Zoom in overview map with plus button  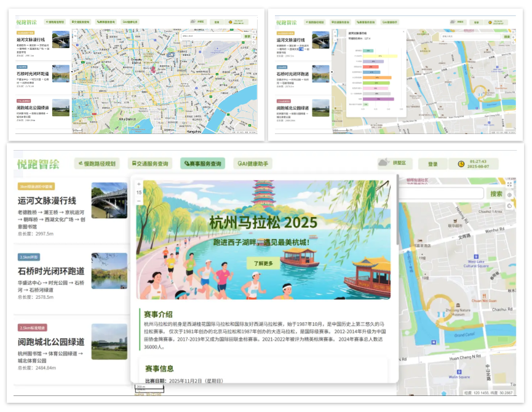(75, 31)
